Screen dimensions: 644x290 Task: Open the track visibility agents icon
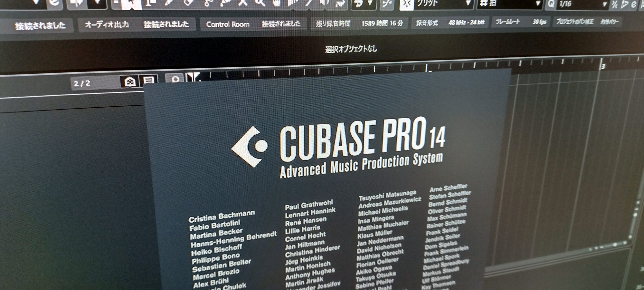(130, 82)
